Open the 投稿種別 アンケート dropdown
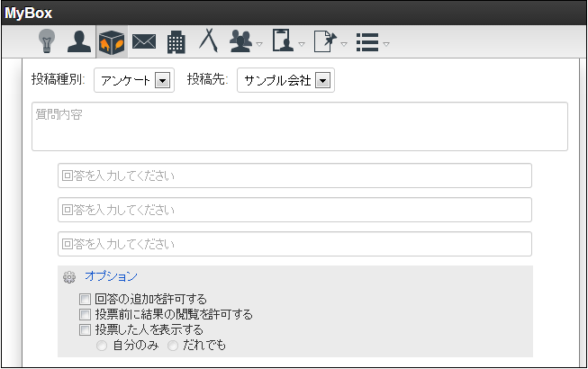 [134, 80]
